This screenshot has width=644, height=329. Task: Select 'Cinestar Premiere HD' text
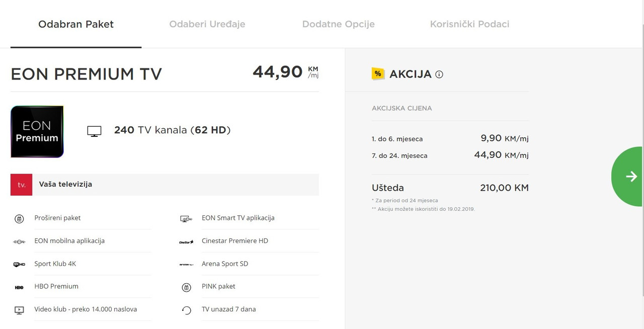pyautogui.click(x=235, y=240)
